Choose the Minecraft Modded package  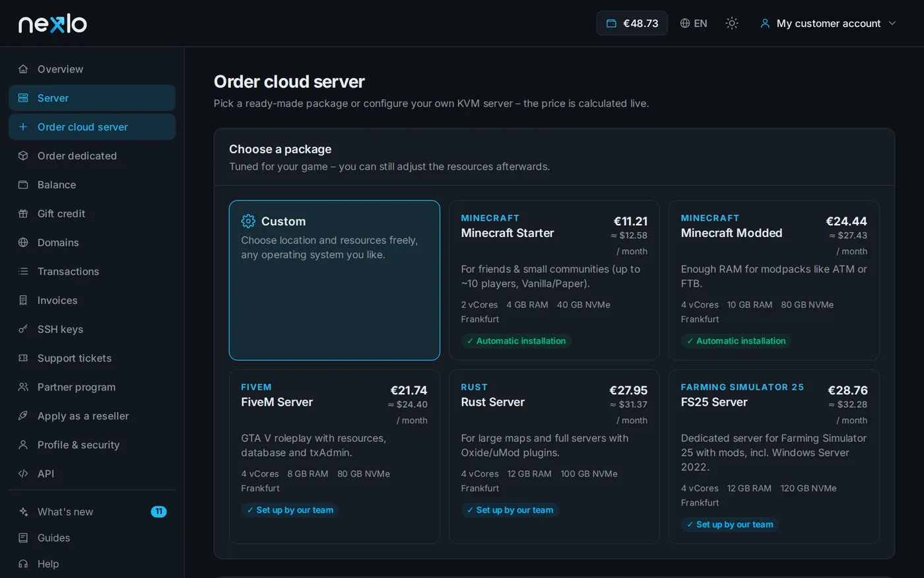coord(774,280)
